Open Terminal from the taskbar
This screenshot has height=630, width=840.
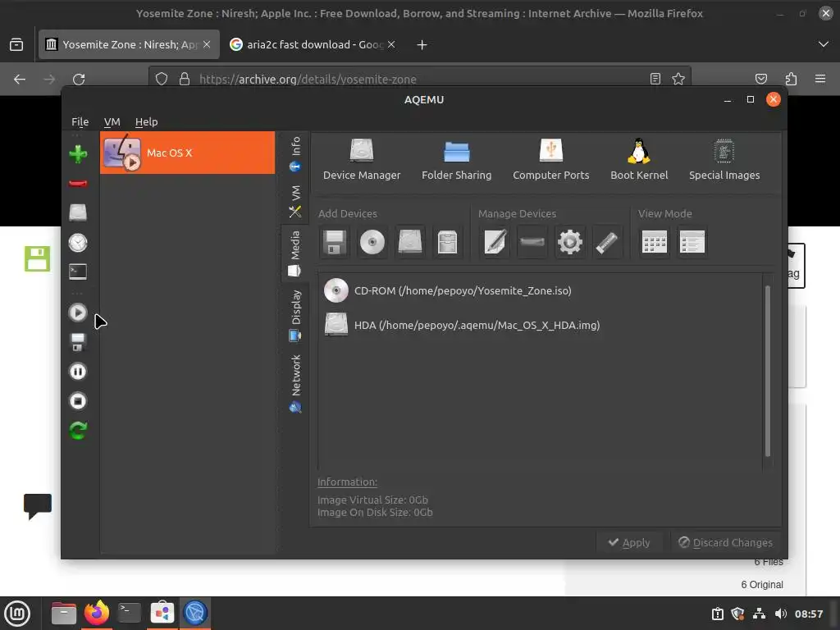(129, 613)
